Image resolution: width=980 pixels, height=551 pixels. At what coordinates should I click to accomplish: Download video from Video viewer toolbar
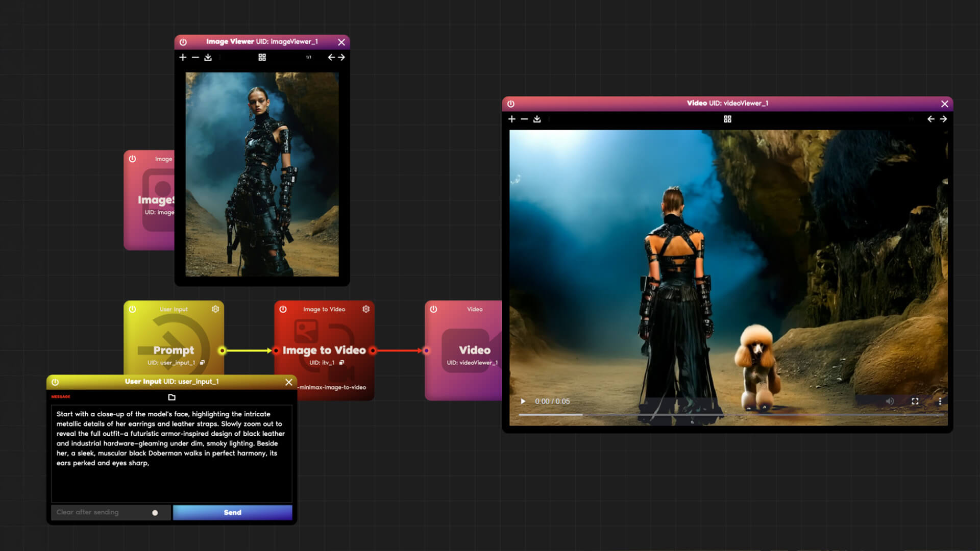(x=537, y=119)
